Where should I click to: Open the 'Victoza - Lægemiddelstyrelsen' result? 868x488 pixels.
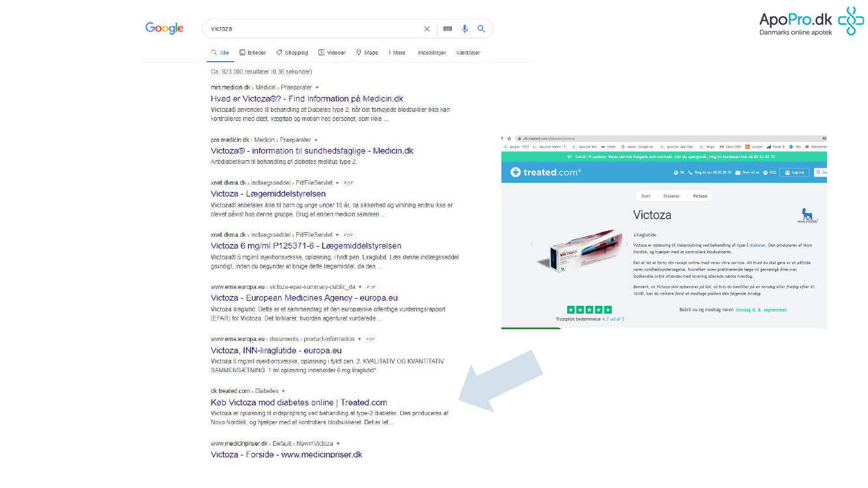tap(268, 194)
